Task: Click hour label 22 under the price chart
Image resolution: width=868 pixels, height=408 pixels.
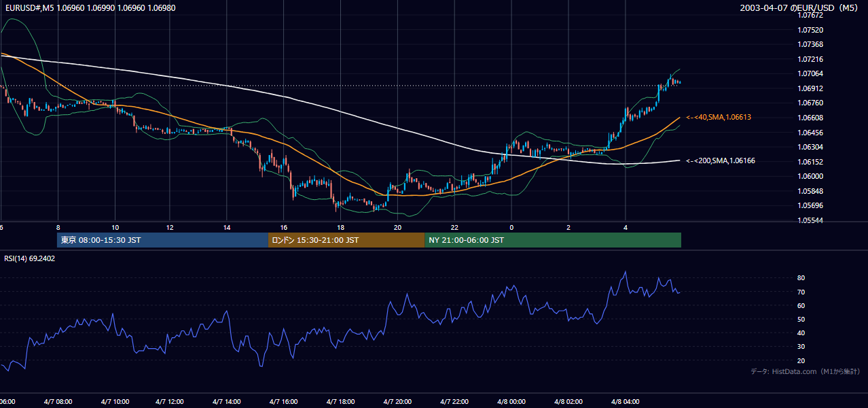Action: pyautogui.click(x=454, y=228)
